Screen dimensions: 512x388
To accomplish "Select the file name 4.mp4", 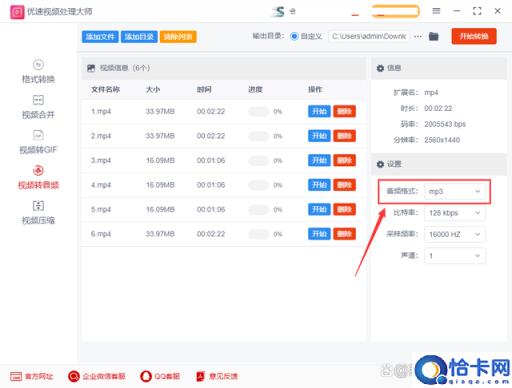I will click(101, 185).
